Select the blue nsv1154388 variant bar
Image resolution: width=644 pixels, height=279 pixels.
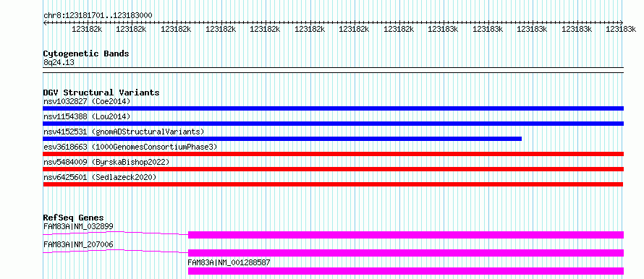334,124
